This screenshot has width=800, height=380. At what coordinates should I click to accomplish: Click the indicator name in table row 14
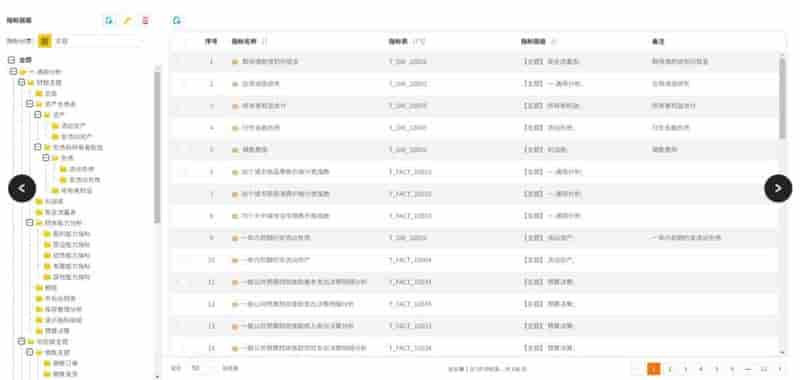coord(304,348)
